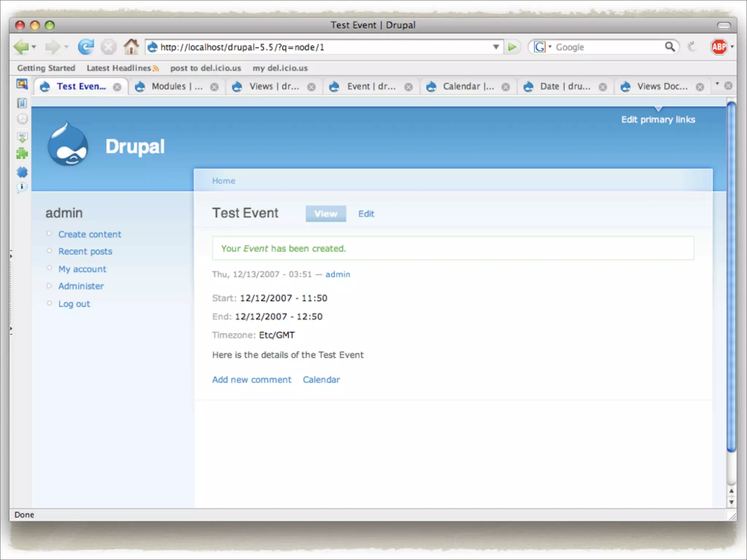Screen dimensions: 747x560
Task: Click the Stop loading icon
Action: [108, 47]
